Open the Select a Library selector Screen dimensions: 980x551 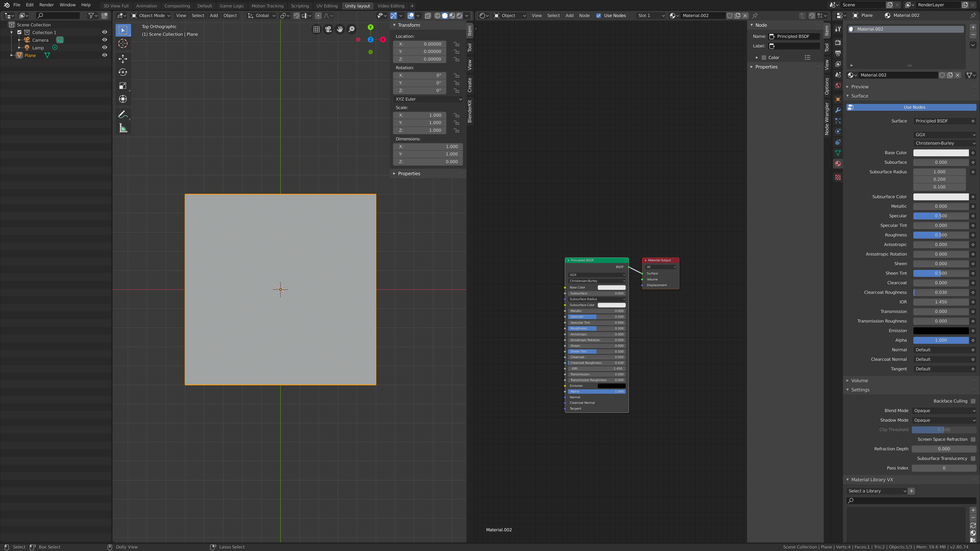876,491
